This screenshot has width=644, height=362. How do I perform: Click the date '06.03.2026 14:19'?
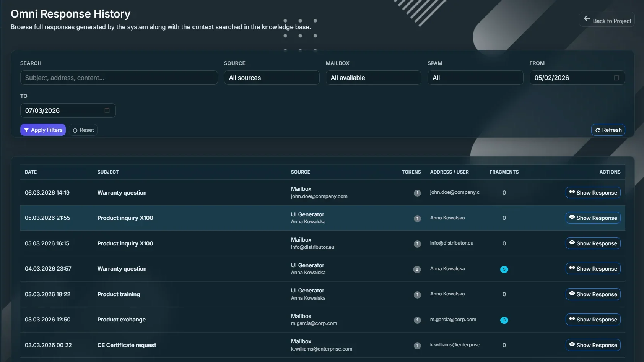click(x=47, y=193)
